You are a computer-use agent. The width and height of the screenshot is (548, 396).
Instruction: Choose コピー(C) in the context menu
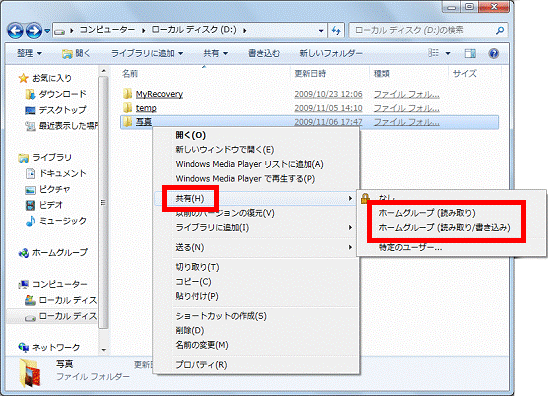point(257,282)
